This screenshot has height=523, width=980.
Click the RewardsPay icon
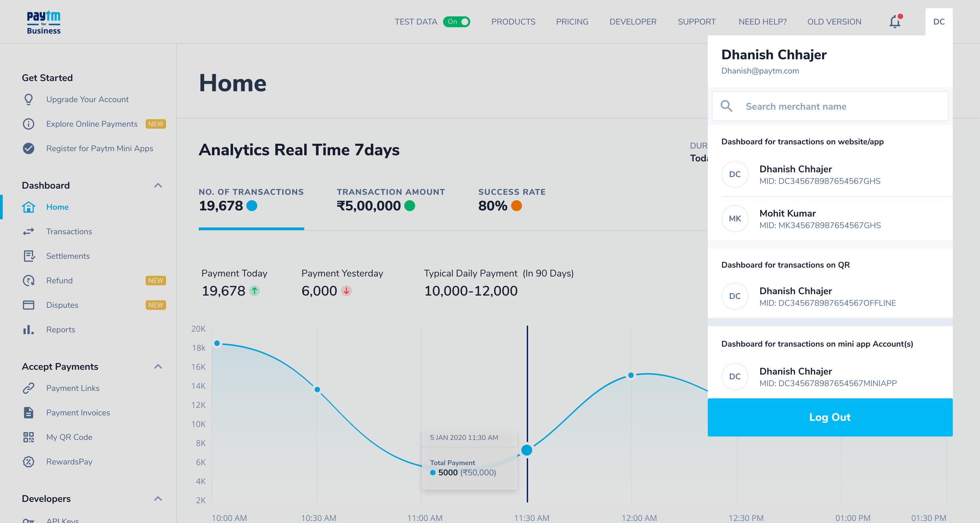coord(29,462)
